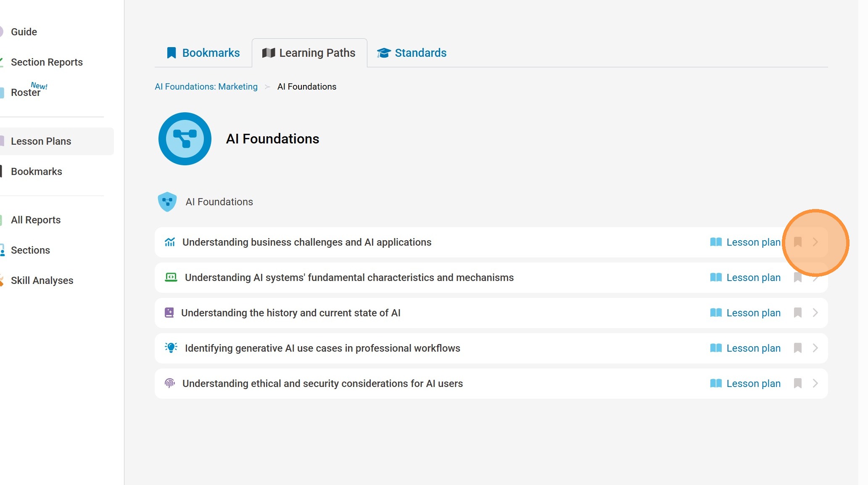Expand ethical and security considerations chevron
Screen dimensions: 868x485
(x=815, y=383)
